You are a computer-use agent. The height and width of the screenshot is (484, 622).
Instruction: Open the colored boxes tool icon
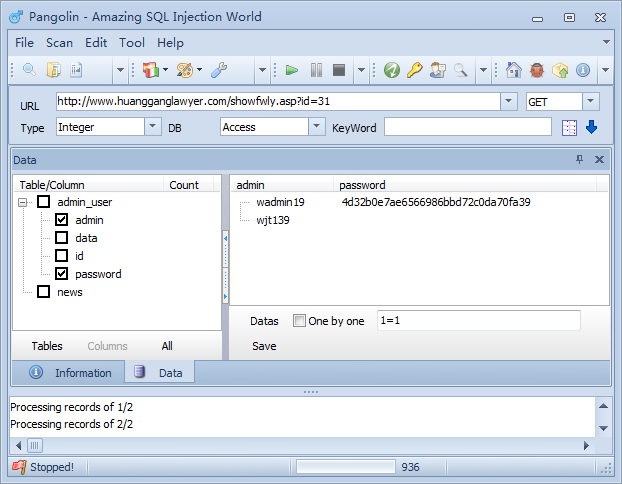(x=151, y=70)
